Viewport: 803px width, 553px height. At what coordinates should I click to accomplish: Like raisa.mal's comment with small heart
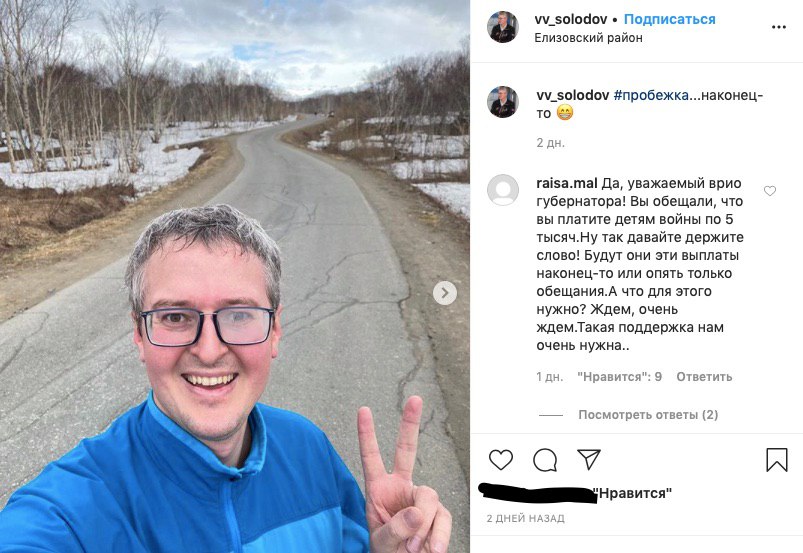click(x=770, y=191)
